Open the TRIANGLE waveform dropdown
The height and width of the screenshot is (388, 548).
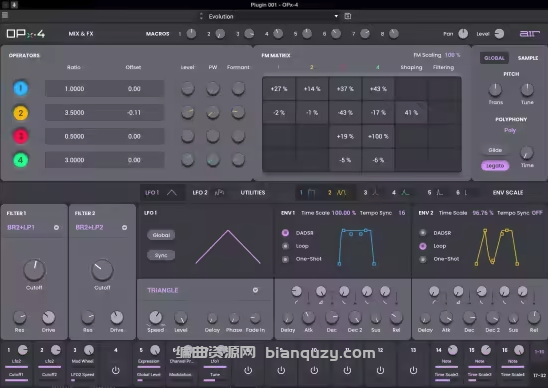click(203, 290)
